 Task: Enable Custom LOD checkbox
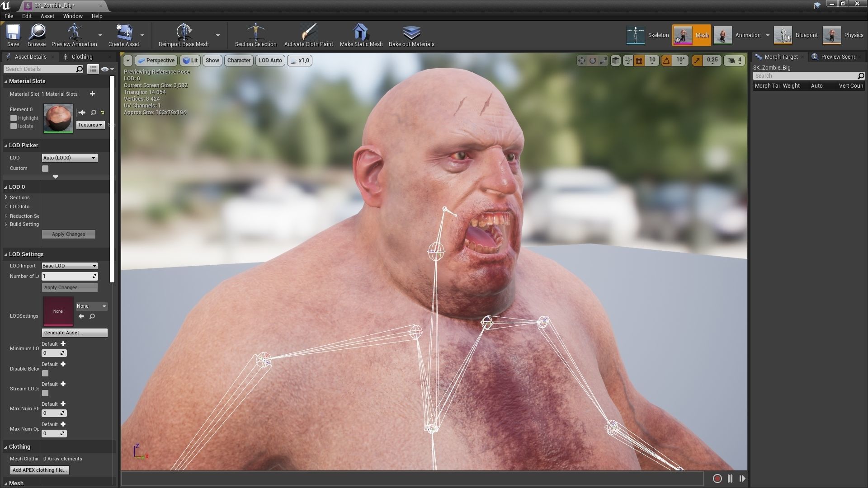45,169
